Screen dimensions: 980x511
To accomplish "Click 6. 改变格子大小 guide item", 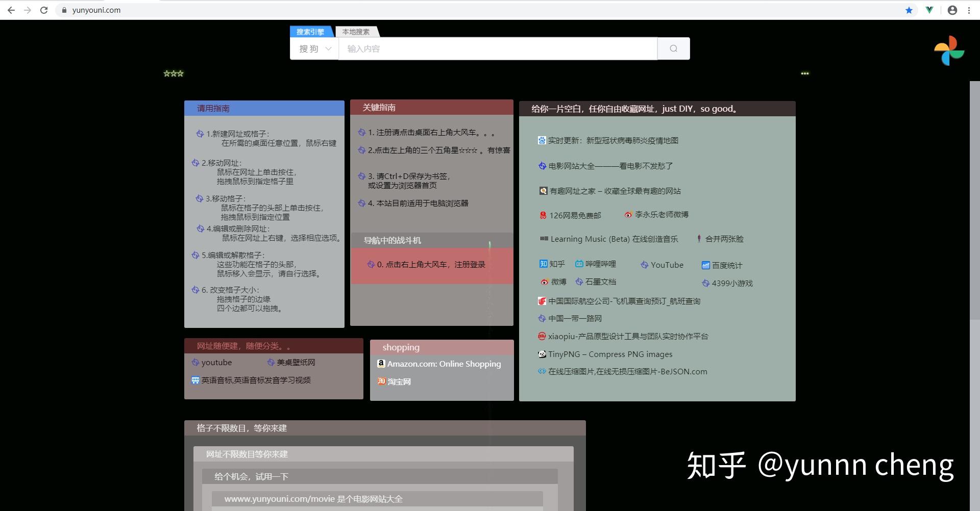I will click(x=238, y=299).
